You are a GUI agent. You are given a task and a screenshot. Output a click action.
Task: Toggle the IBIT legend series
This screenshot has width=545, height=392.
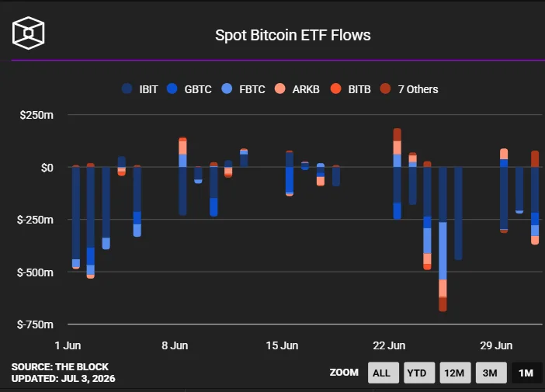pyautogui.click(x=140, y=89)
